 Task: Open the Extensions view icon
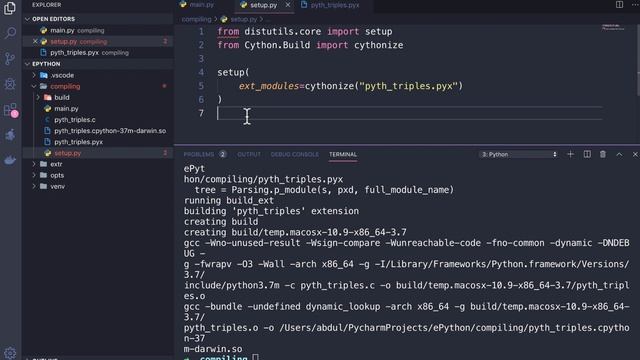tap(10, 109)
